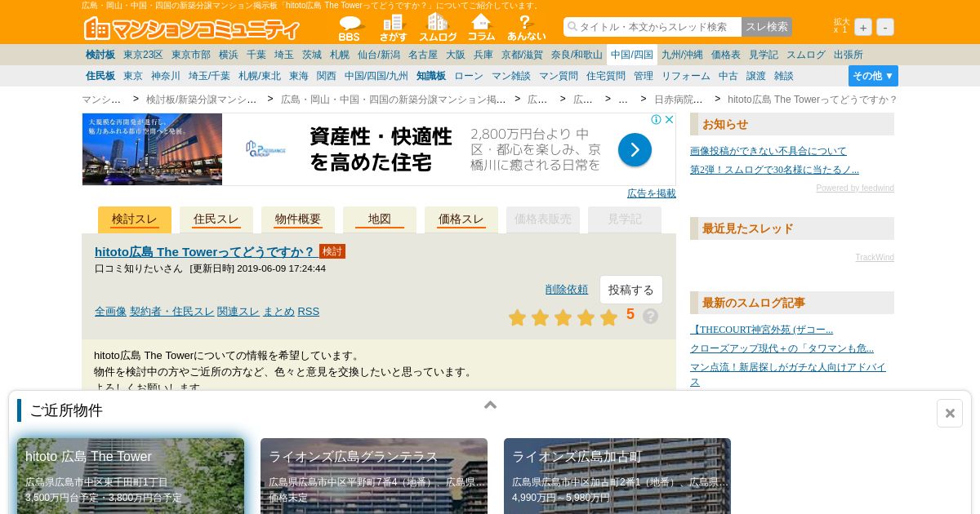Open the コラム house icon
The height and width of the screenshot is (514, 980).
482,28
